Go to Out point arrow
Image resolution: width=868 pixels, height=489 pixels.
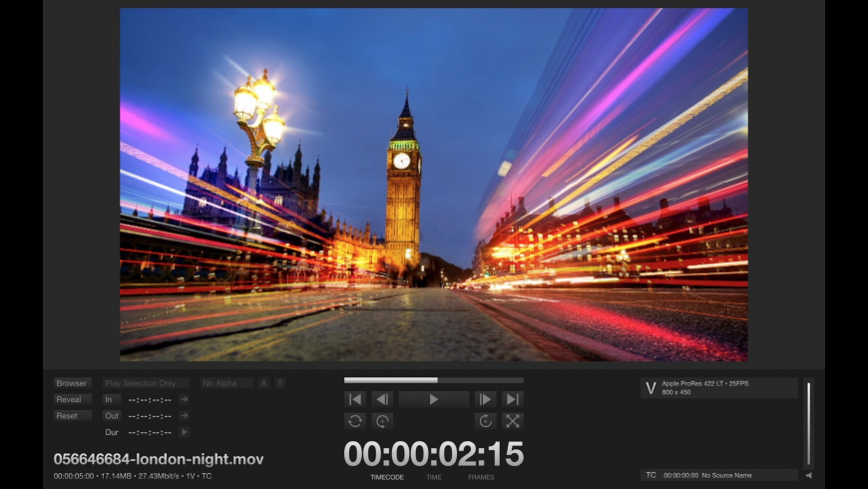(184, 416)
